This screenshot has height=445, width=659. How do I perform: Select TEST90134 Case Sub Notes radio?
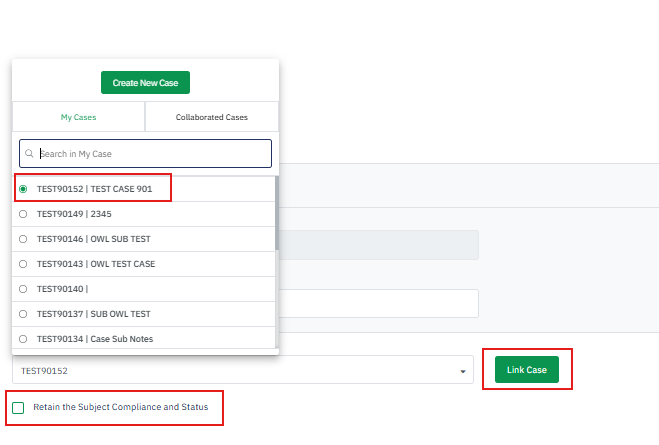pyautogui.click(x=23, y=339)
